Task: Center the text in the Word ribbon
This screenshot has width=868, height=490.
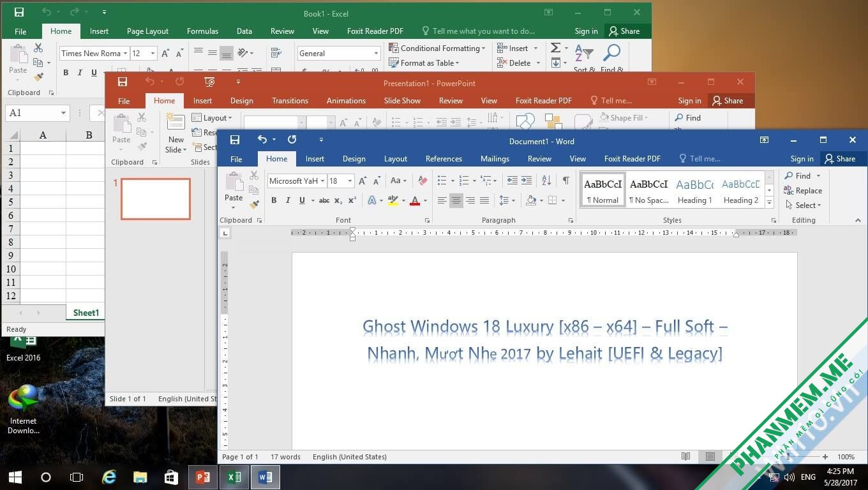Action: pyautogui.click(x=456, y=200)
